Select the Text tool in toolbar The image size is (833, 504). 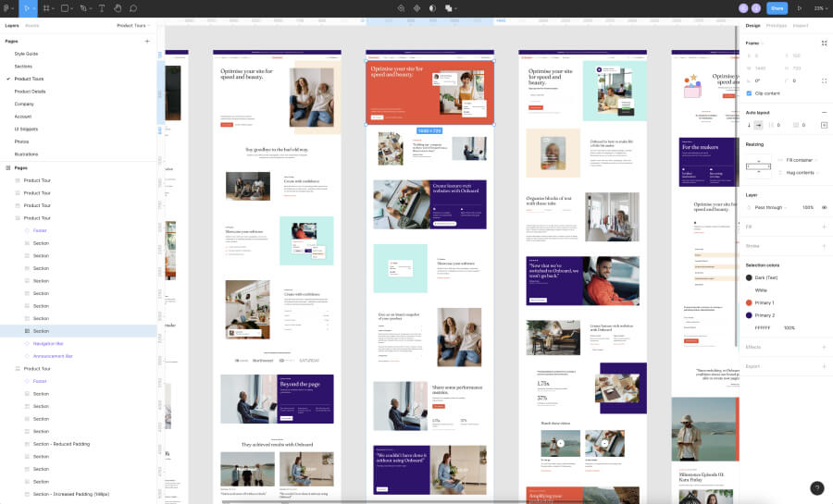tap(102, 8)
